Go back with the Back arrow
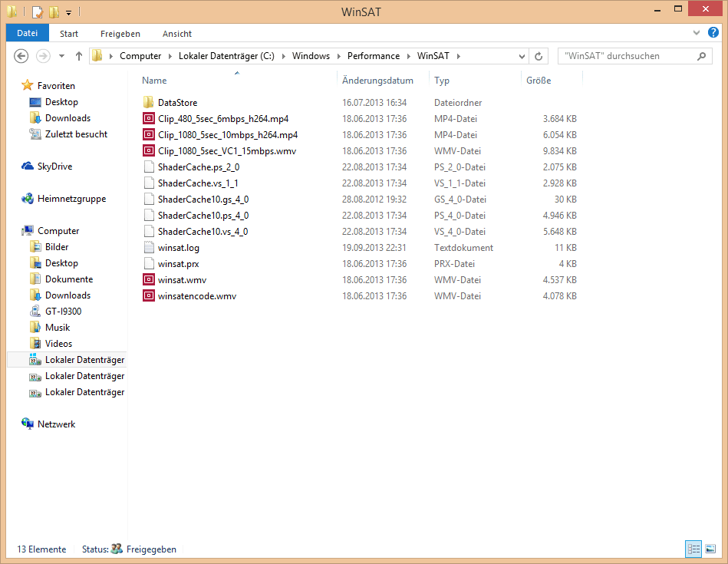Image resolution: width=728 pixels, height=564 pixels. coord(21,56)
